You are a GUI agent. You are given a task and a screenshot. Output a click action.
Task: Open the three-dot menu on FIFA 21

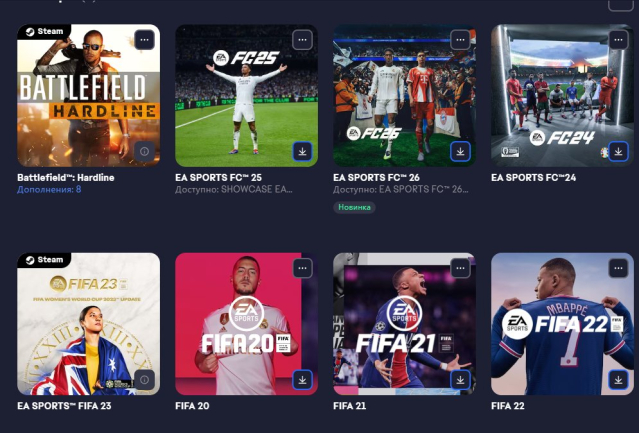coord(461,268)
